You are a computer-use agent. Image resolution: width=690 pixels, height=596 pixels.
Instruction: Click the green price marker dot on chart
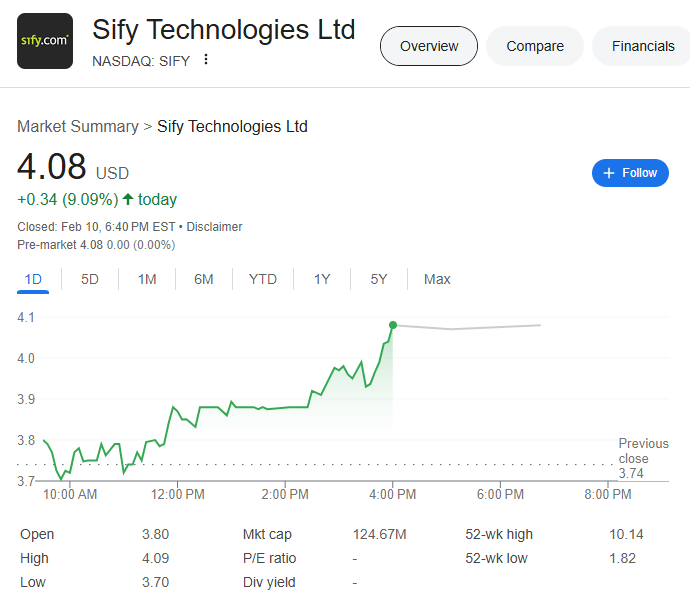click(393, 325)
